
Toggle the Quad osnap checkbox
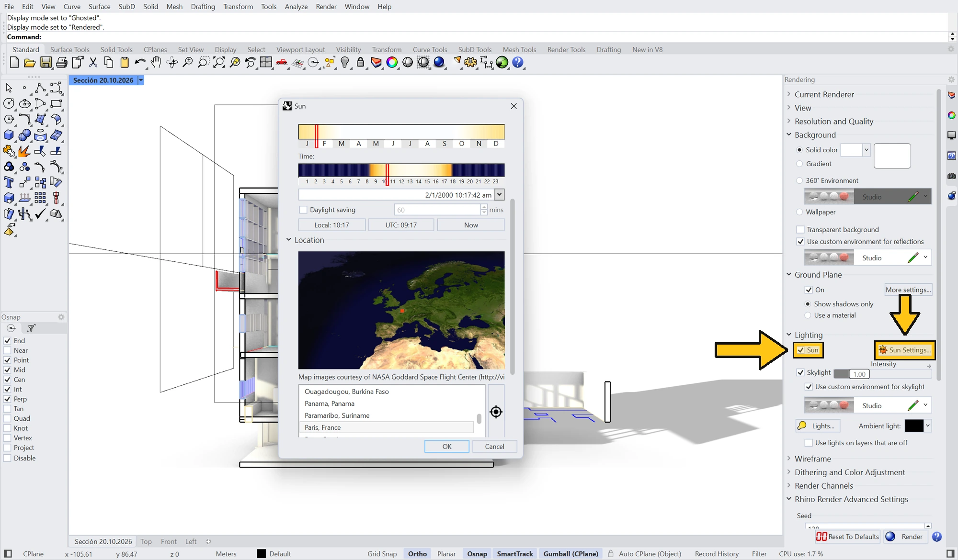tap(7, 418)
